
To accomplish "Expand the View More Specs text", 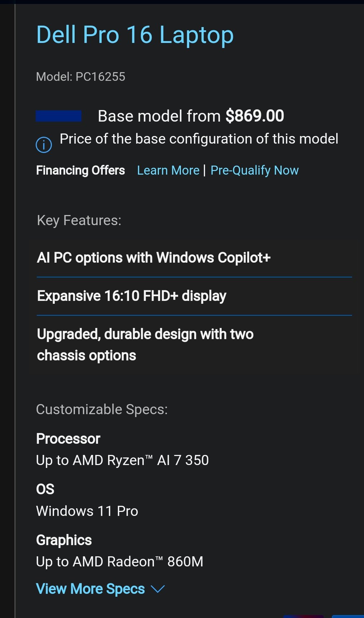I will (x=90, y=589).
